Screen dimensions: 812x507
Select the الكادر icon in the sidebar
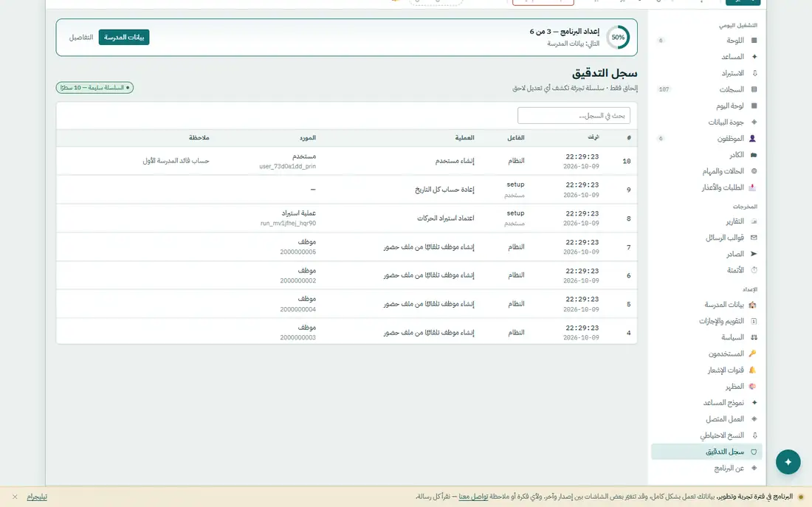pos(754,155)
